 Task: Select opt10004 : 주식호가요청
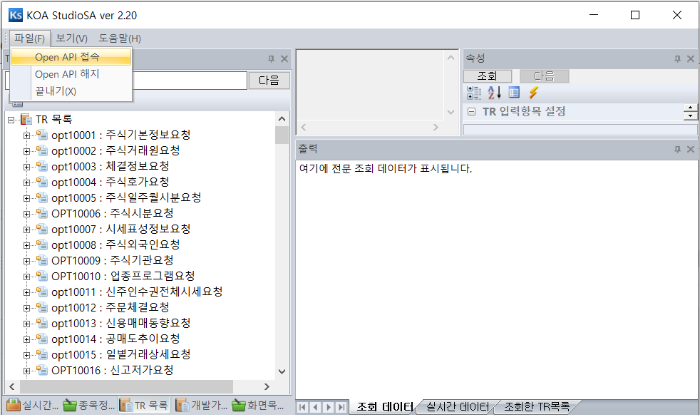(110, 182)
